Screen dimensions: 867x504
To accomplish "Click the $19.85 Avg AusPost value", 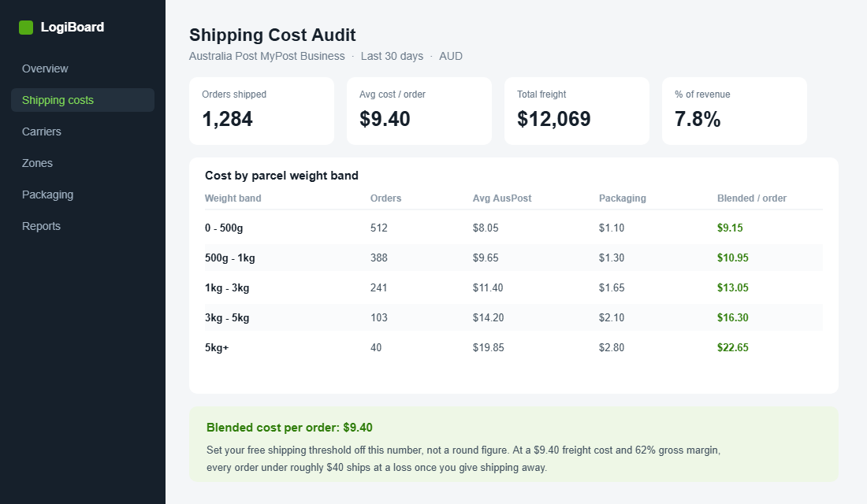I will coord(488,347).
